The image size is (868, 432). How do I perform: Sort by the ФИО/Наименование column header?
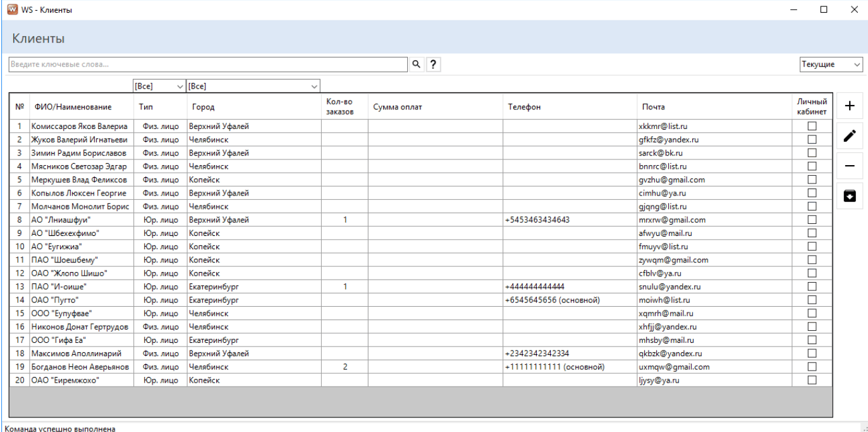click(x=73, y=107)
